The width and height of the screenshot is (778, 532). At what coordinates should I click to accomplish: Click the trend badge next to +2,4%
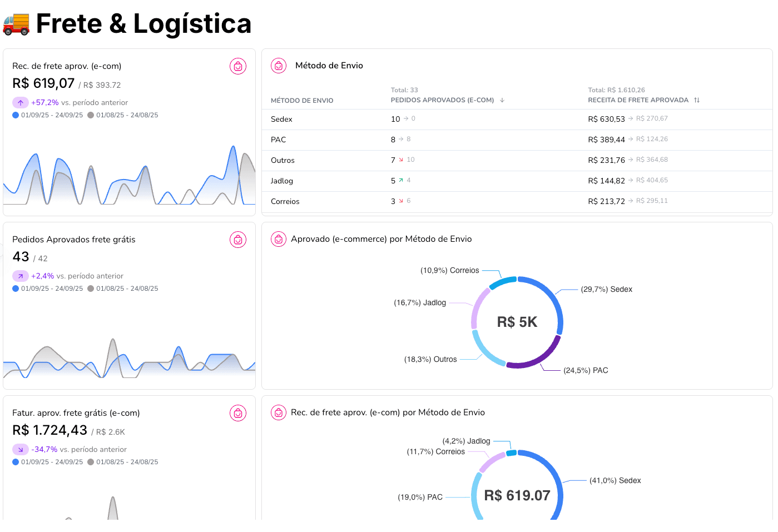(x=20, y=276)
